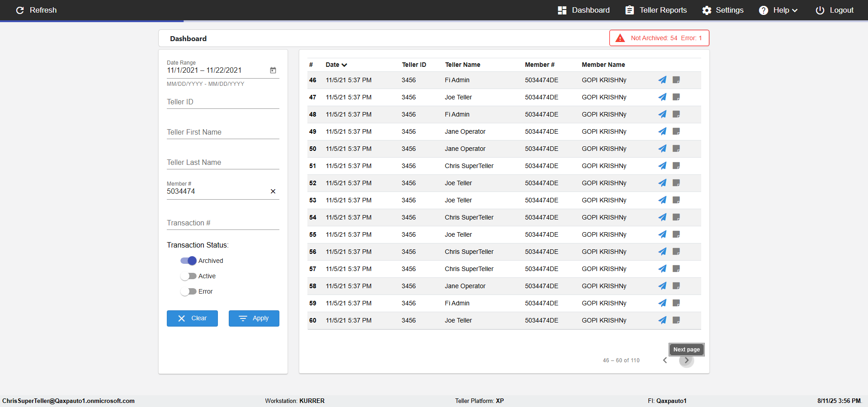Open the note icon in row 50

pos(676,149)
